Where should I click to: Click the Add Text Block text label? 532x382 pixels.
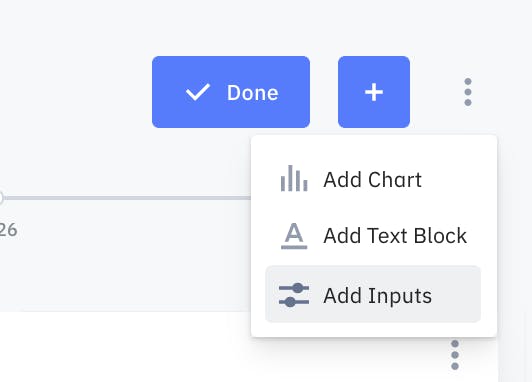[x=395, y=235]
